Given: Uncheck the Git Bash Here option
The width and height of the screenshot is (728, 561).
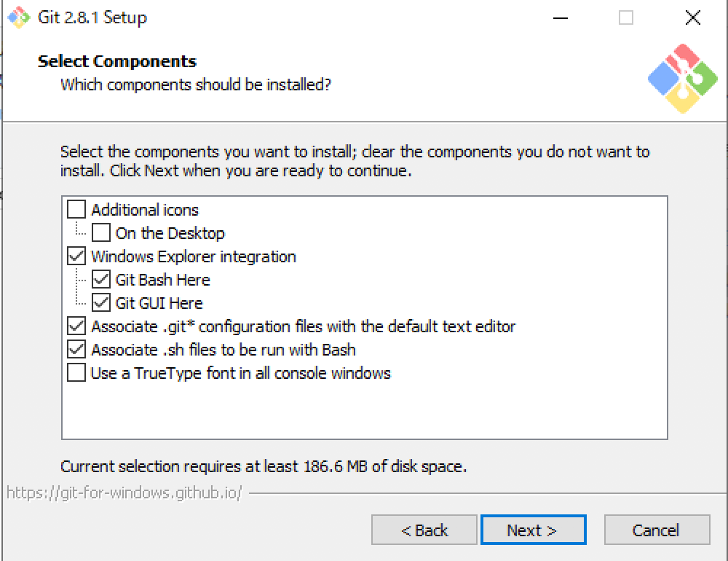Looking at the screenshot, I should pyautogui.click(x=100, y=279).
